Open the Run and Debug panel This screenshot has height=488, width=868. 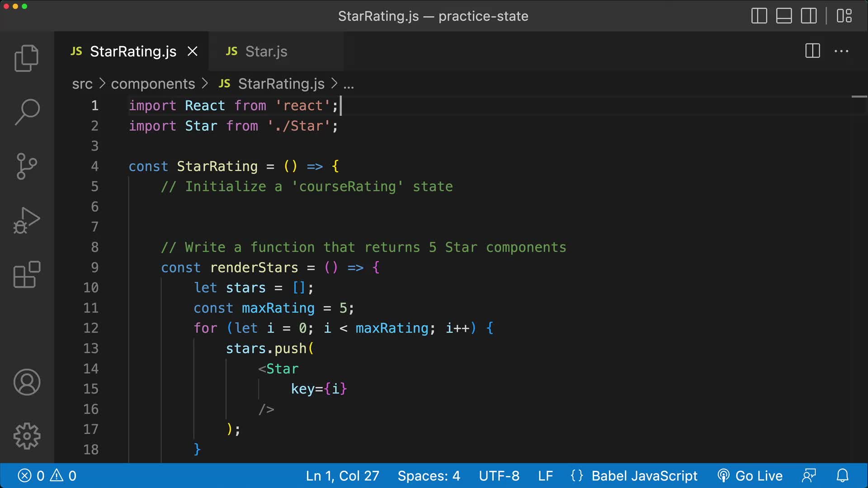pos(26,220)
